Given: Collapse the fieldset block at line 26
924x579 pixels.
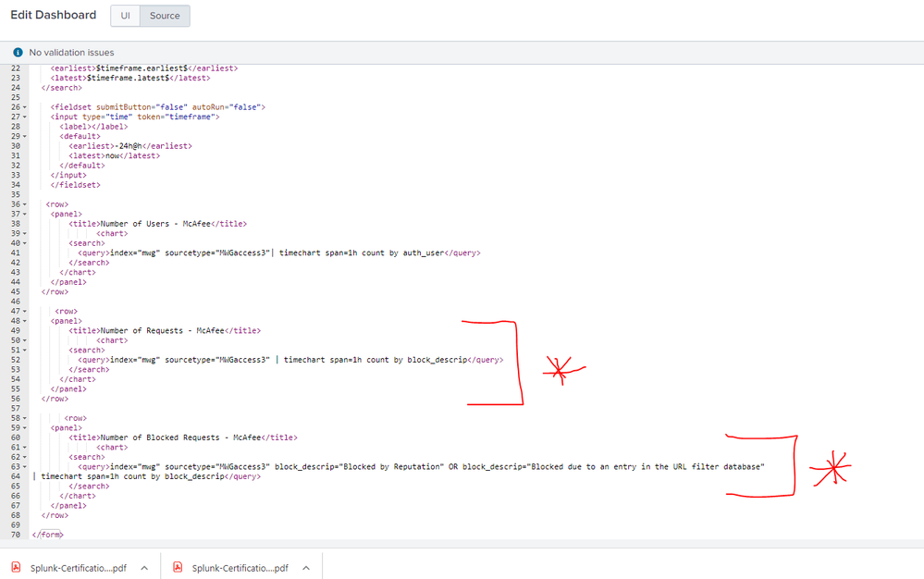Looking at the screenshot, I should [25, 107].
